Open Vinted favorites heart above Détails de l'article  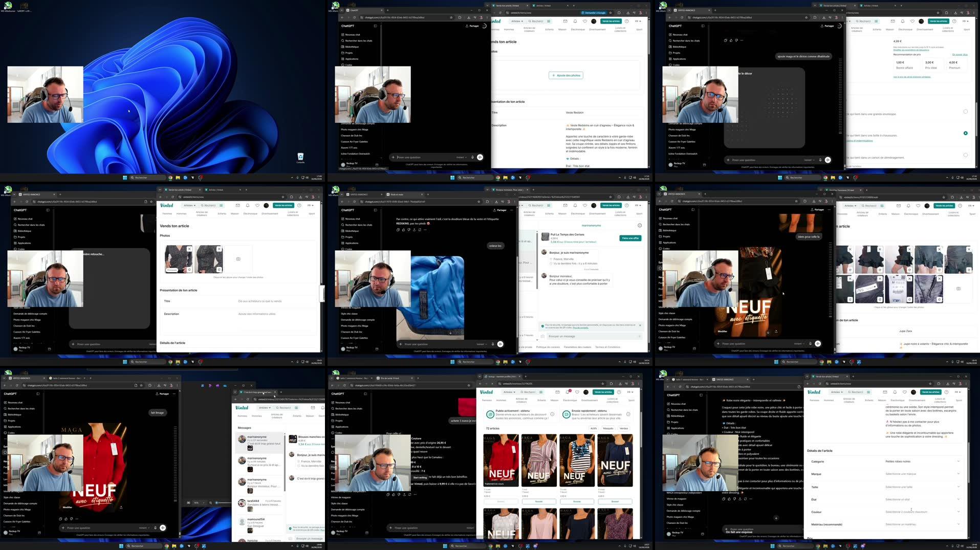(904, 392)
